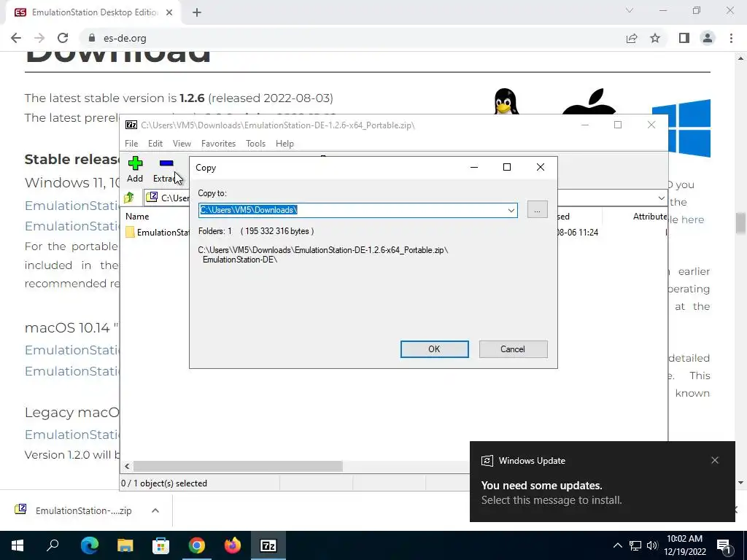Go forward in Chrome browser
Screen dimensions: 747x560
39,38
